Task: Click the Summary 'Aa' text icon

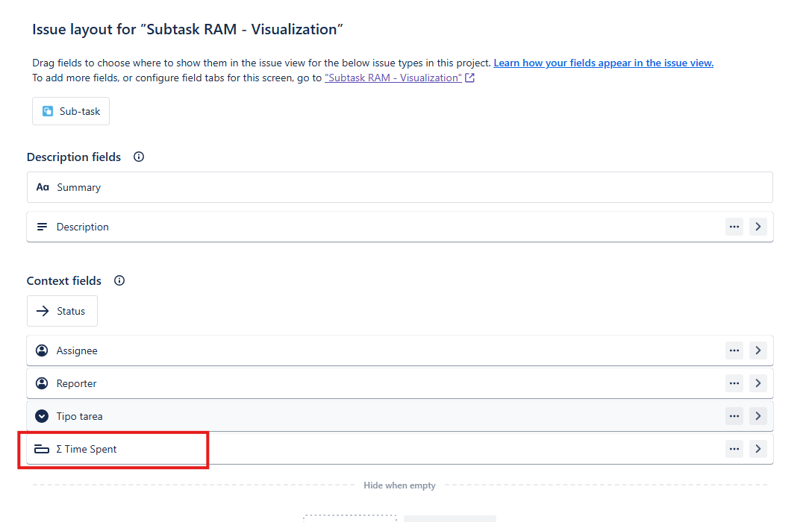Action: pos(43,187)
